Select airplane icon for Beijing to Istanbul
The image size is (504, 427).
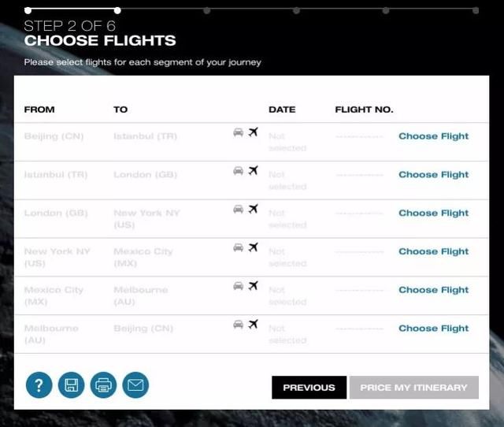click(254, 132)
